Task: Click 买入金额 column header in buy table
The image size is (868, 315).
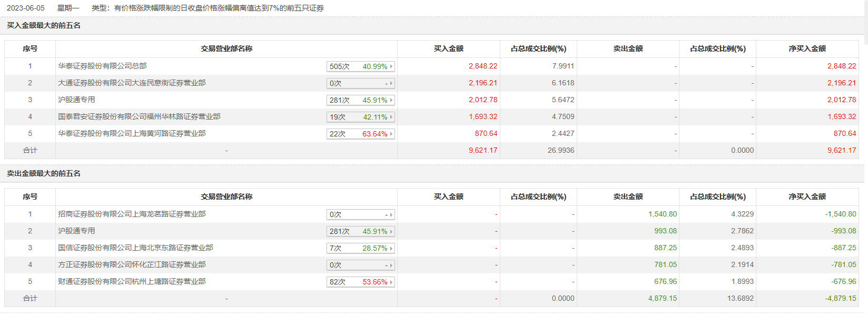Action: [449, 48]
